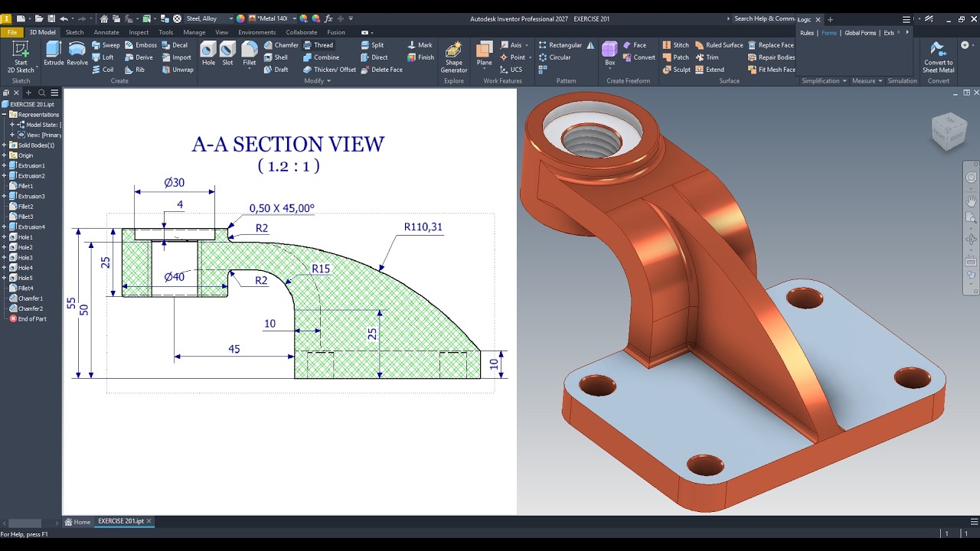Select the Chamfer tool
The width and height of the screenshot is (980, 551).
point(281,45)
